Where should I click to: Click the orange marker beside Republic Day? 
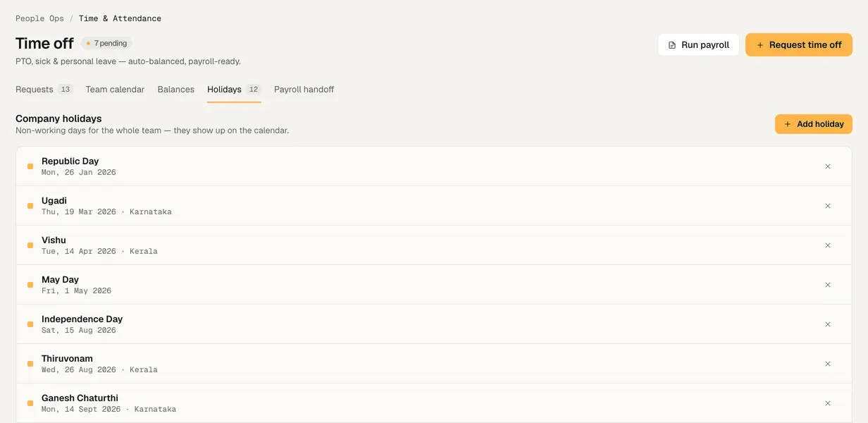[30, 166]
